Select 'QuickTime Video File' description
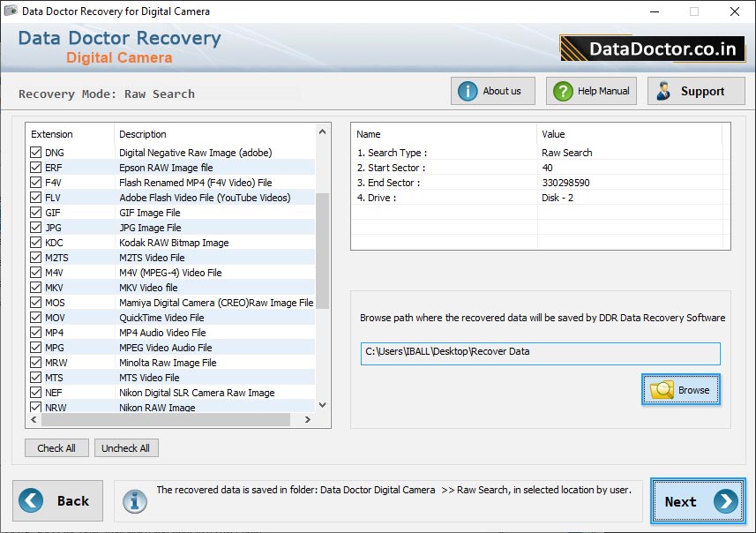This screenshot has width=756, height=533. point(161,318)
